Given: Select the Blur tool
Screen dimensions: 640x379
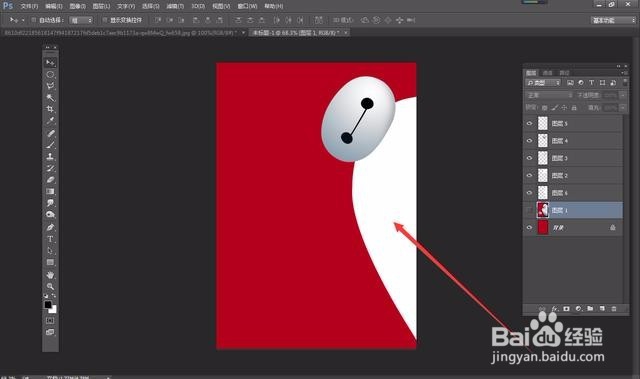Looking at the screenshot, I should (50, 203).
